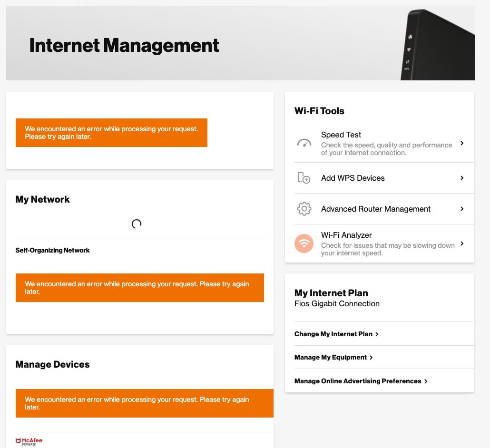Click the orange Wi-Fi Analyzer icon

pyautogui.click(x=304, y=243)
